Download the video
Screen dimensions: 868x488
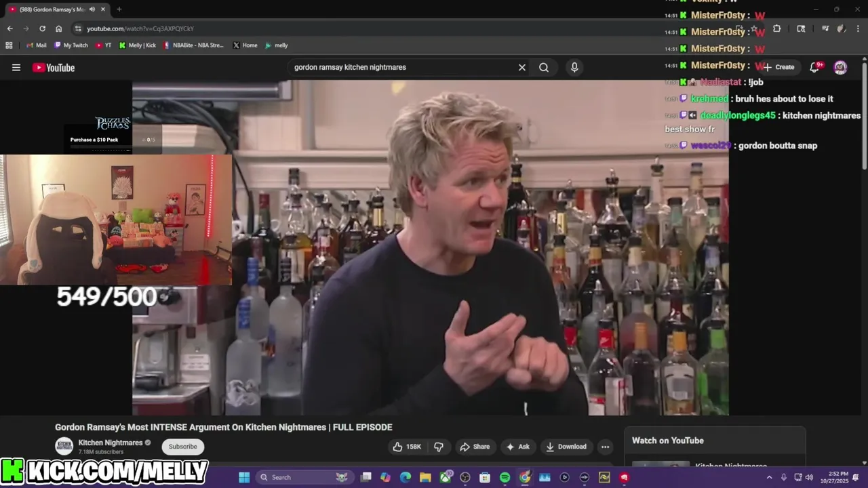(x=566, y=447)
